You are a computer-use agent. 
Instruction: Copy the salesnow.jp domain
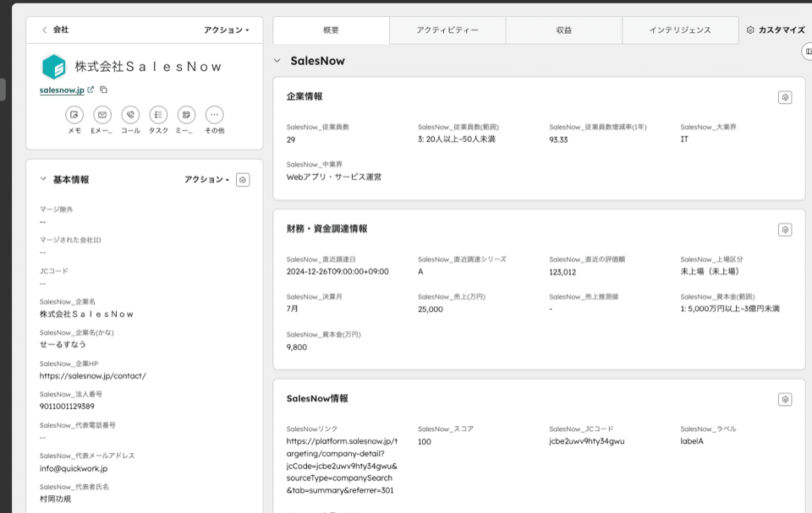point(103,90)
